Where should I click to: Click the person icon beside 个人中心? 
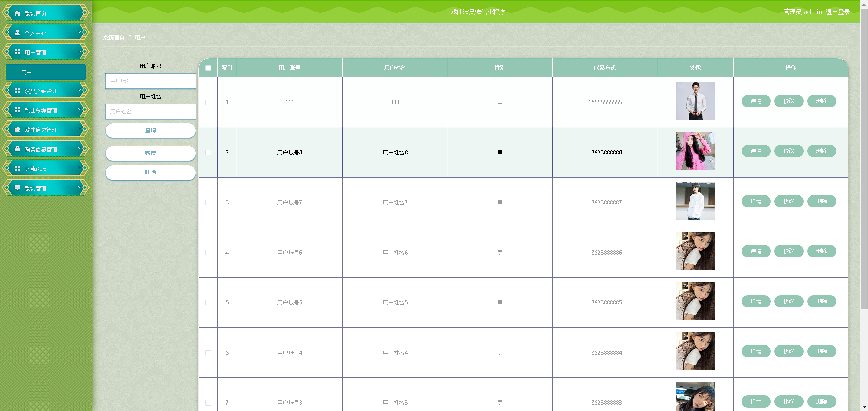tap(17, 33)
